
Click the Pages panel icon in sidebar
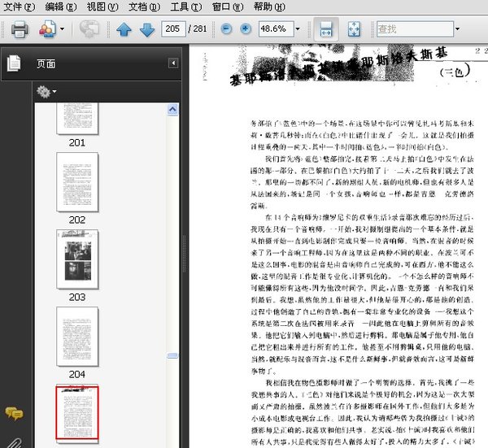click(14, 63)
